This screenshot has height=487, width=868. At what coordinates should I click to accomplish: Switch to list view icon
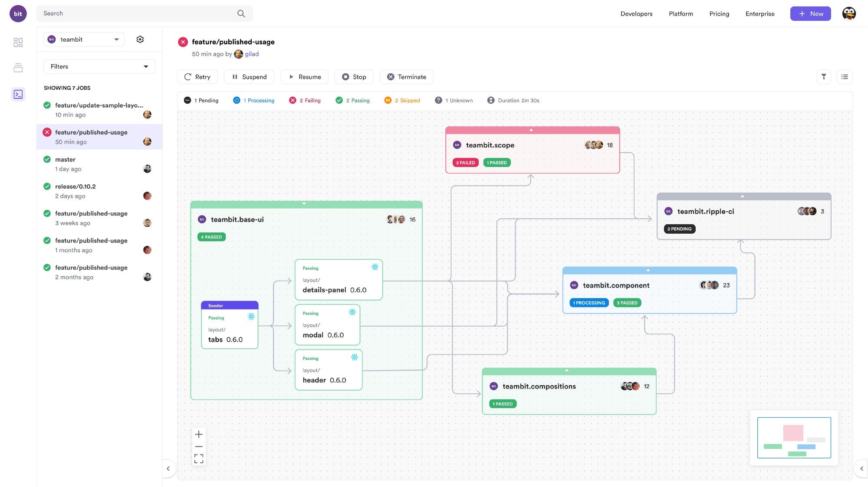tap(844, 77)
